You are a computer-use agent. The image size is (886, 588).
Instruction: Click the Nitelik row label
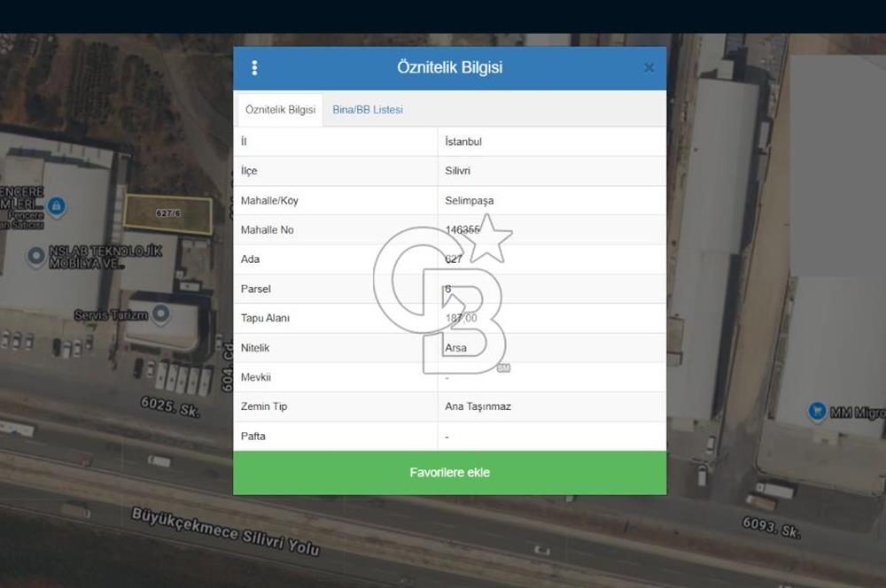[x=255, y=348]
